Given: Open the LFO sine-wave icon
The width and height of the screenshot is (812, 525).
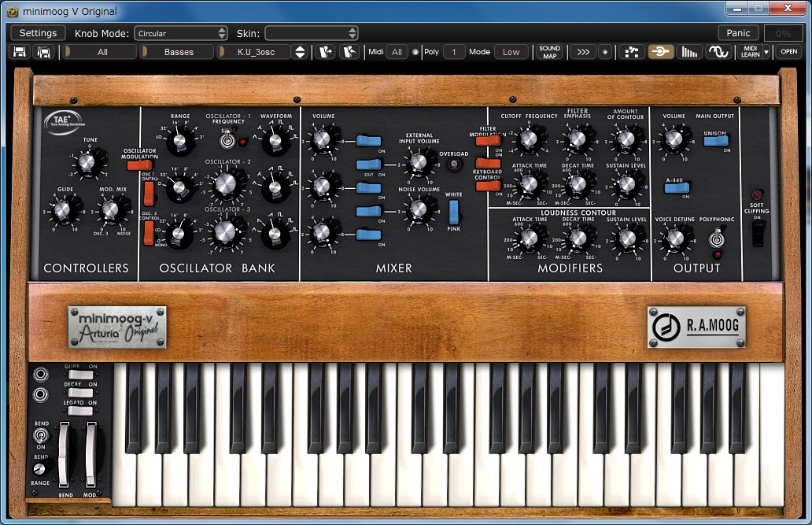Looking at the screenshot, I should coord(718,52).
